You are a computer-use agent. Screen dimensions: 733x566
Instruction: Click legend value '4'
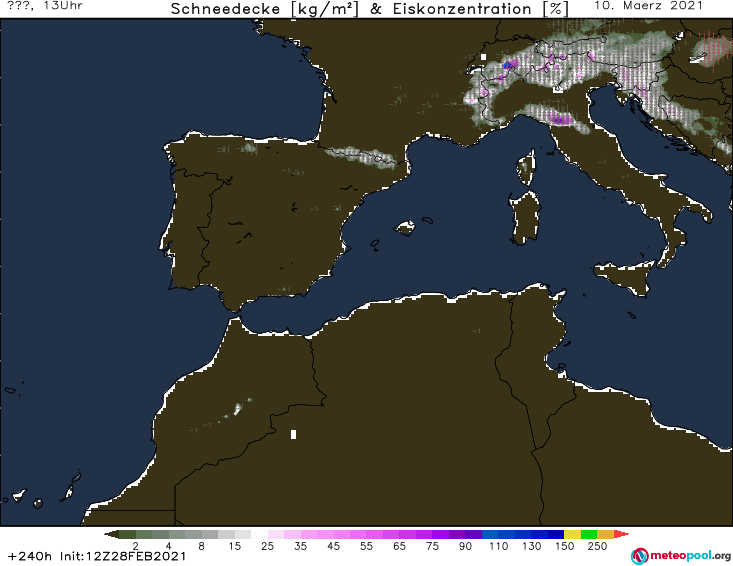point(168,545)
